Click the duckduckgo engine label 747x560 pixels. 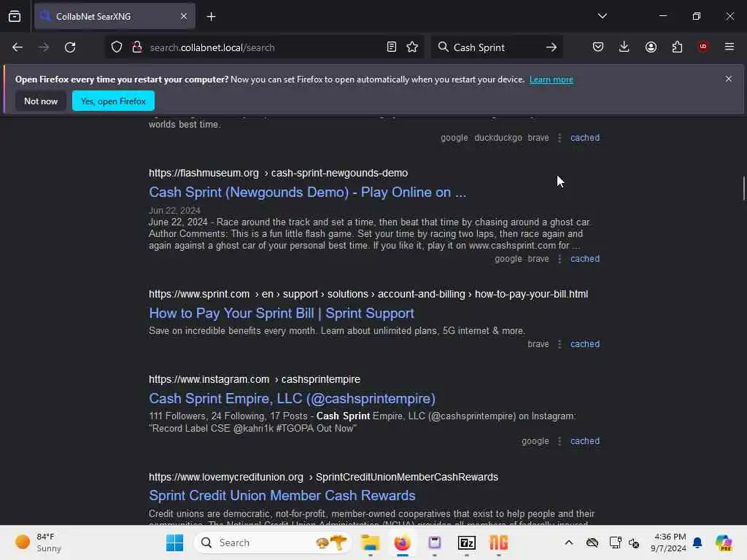coord(498,138)
